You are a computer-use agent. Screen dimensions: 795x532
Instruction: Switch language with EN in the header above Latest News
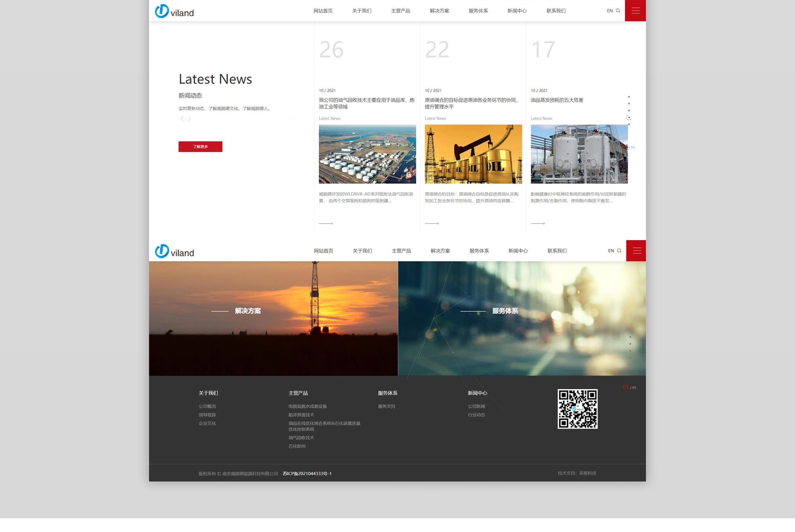610,11
